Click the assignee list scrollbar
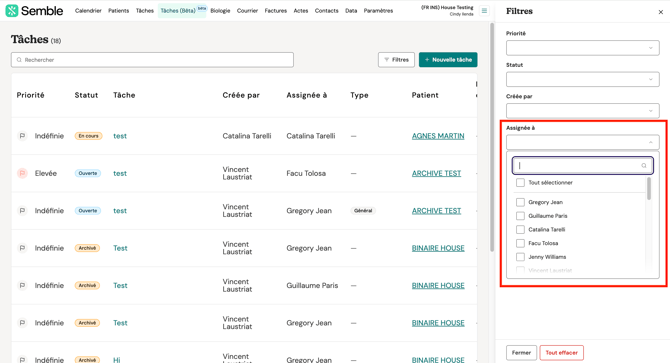This screenshot has width=670, height=363. coord(649,188)
